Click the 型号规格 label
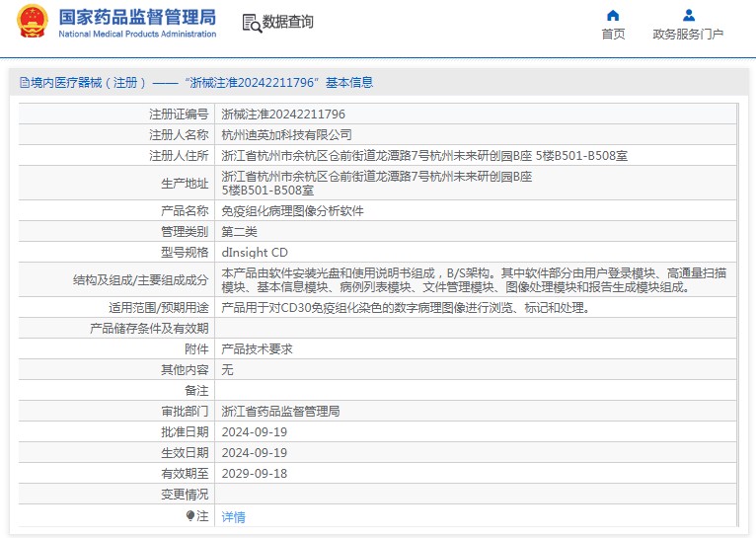This screenshot has width=756, height=538. tap(185, 253)
